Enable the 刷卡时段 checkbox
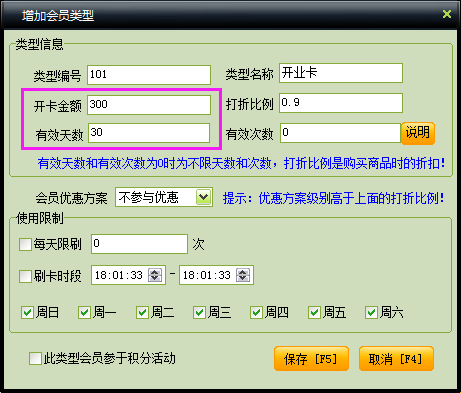This screenshot has width=461, height=393. pos(25,276)
